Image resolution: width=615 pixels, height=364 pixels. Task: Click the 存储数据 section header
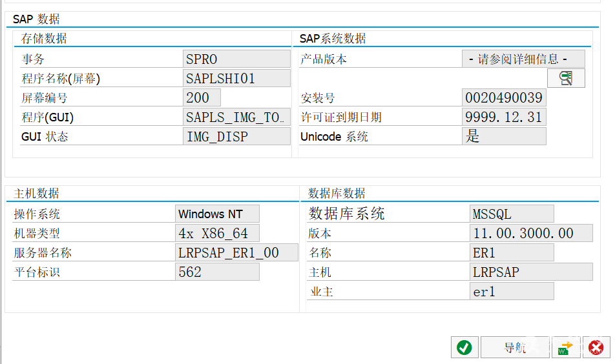click(44, 38)
